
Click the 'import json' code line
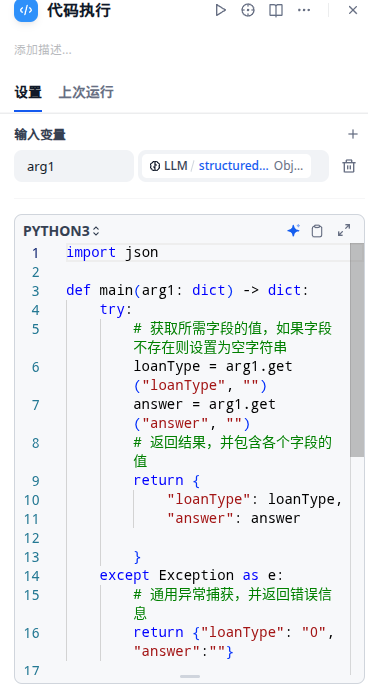coord(112,252)
